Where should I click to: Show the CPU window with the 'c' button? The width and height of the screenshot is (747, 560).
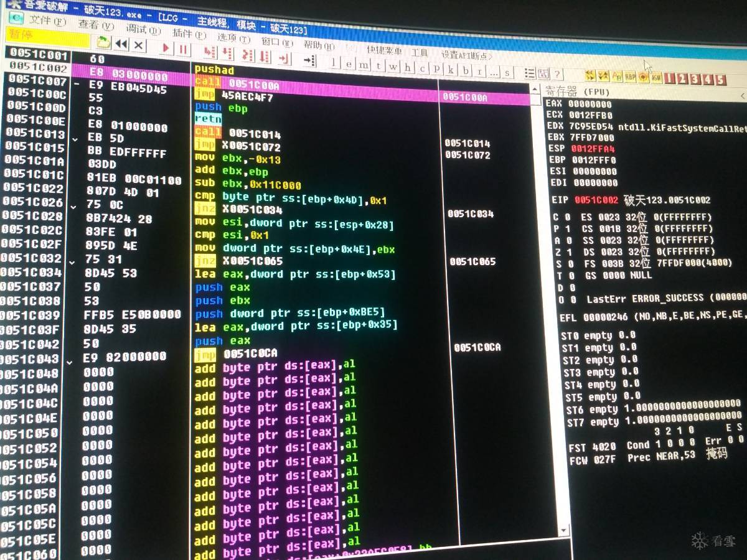point(422,68)
